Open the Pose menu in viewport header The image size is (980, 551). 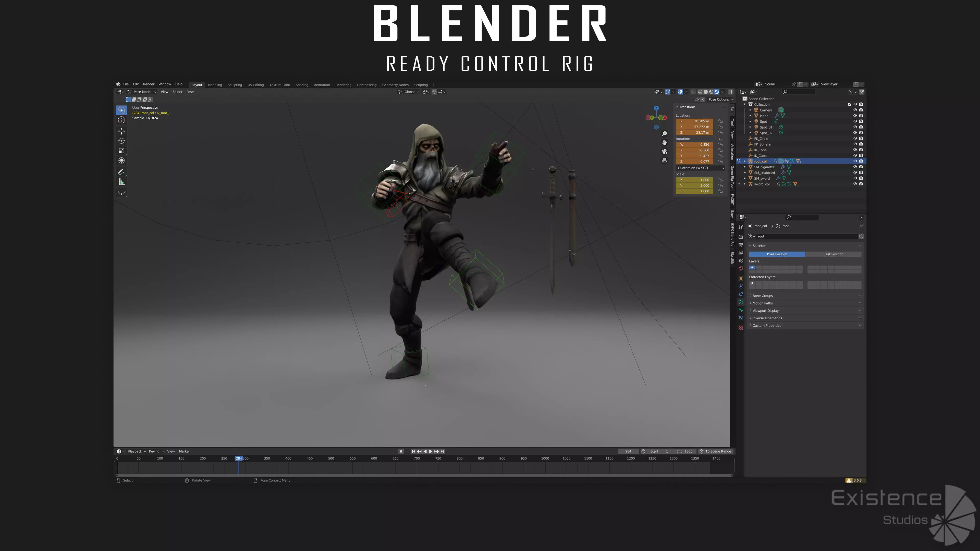click(x=190, y=92)
